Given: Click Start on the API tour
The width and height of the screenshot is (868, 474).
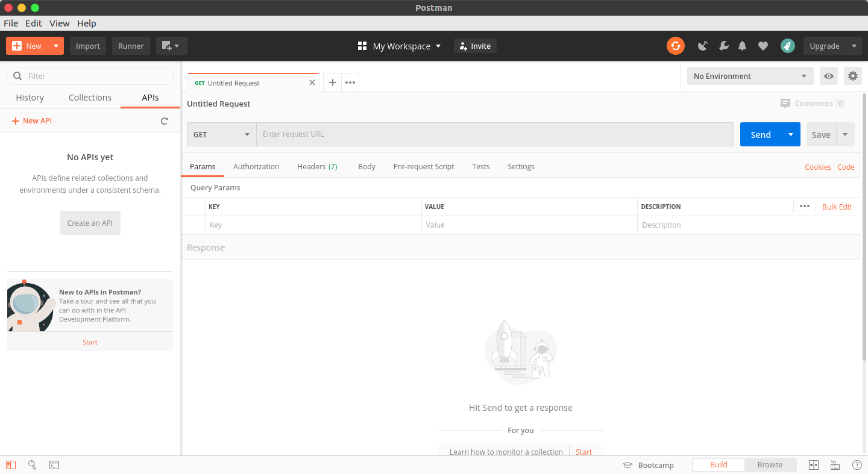Looking at the screenshot, I should pyautogui.click(x=90, y=342).
